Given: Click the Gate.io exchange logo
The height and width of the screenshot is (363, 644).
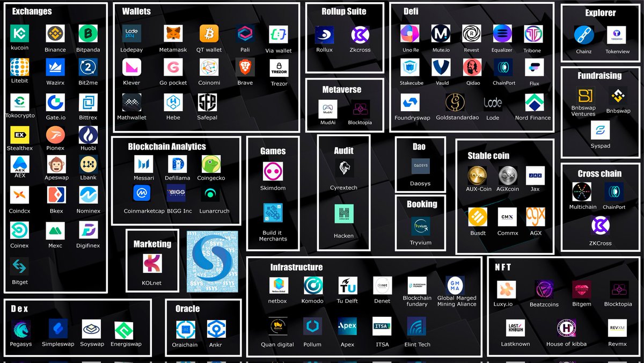Looking at the screenshot, I should (55, 102).
